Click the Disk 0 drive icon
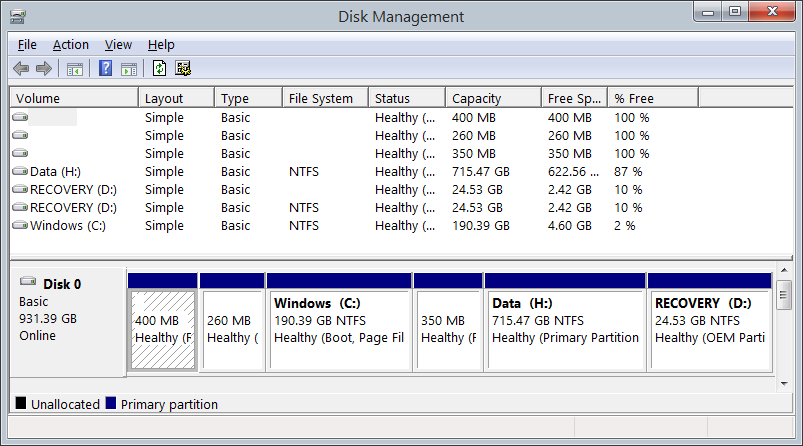This screenshot has width=803, height=446. point(28,281)
